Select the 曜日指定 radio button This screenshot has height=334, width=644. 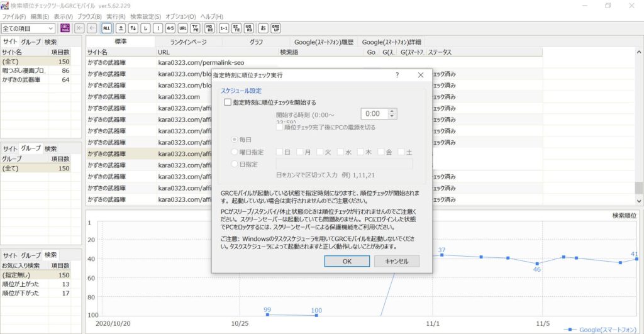click(235, 152)
